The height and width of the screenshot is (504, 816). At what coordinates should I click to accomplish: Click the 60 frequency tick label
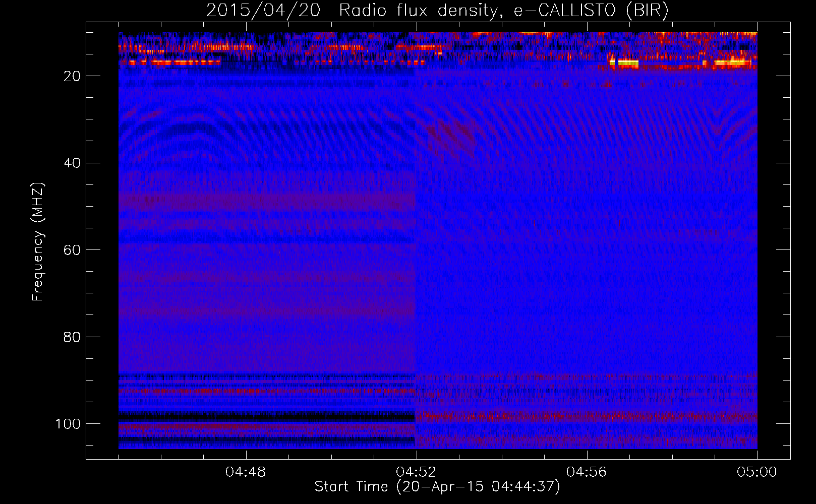[72, 250]
